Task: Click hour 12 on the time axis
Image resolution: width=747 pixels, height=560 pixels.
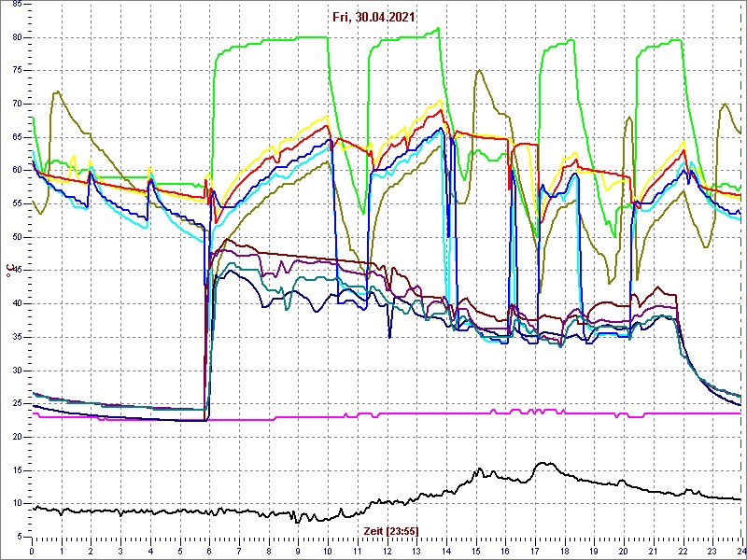Action: (387, 549)
